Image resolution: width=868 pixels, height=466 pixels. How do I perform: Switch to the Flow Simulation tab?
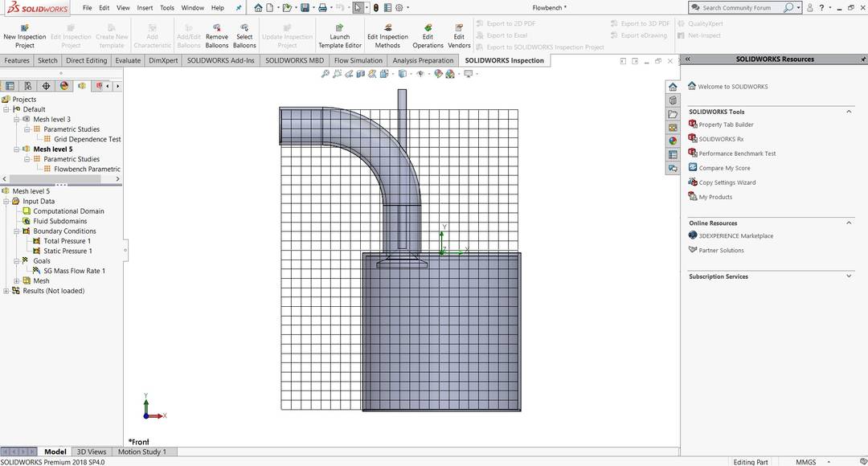(358, 60)
